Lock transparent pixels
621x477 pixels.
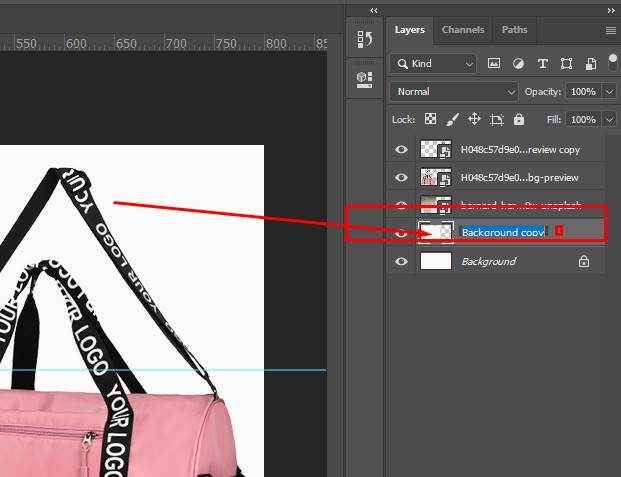click(430, 119)
